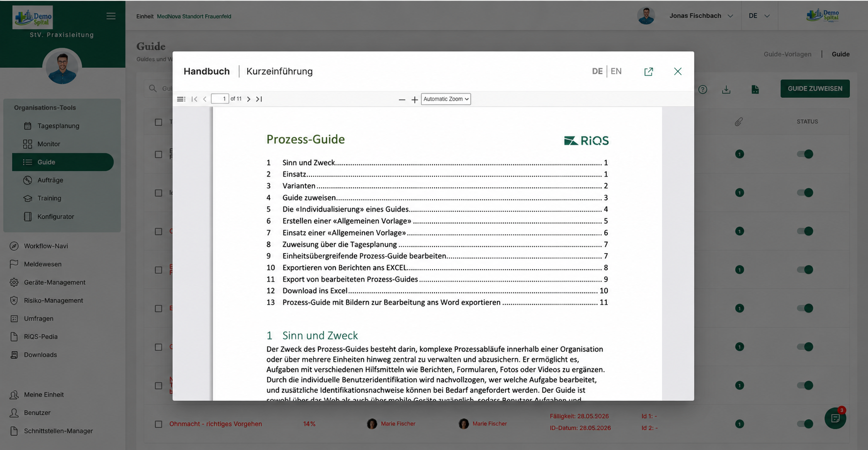This screenshot has height=450, width=868.
Task: Go to last page of PDF
Action: [259, 99]
